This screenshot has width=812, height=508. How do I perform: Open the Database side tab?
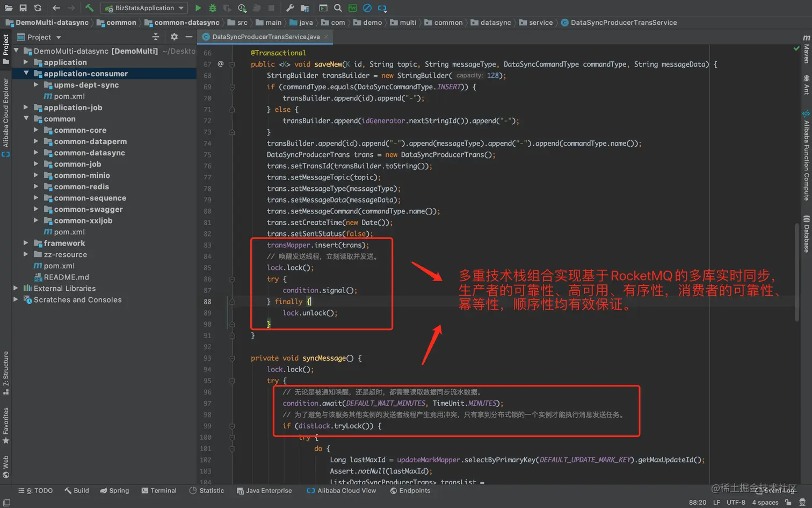click(806, 234)
